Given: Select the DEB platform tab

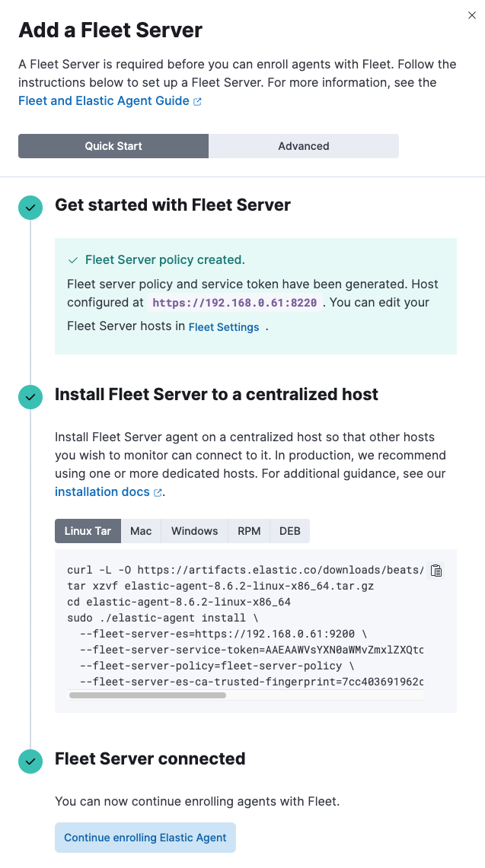Looking at the screenshot, I should 290,531.
